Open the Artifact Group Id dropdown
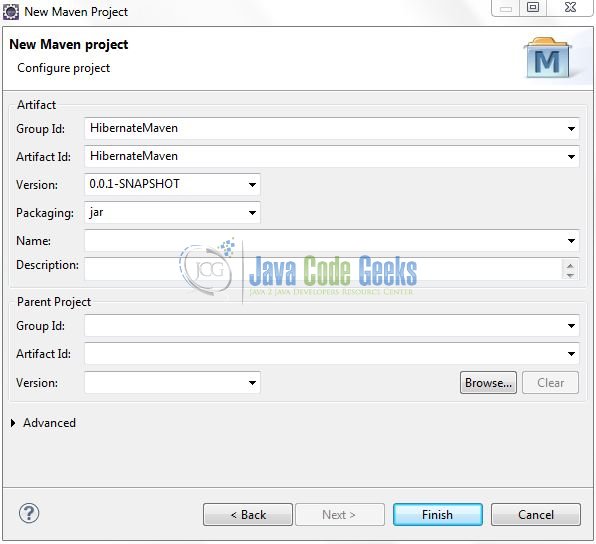 click(x=571, y=129)
